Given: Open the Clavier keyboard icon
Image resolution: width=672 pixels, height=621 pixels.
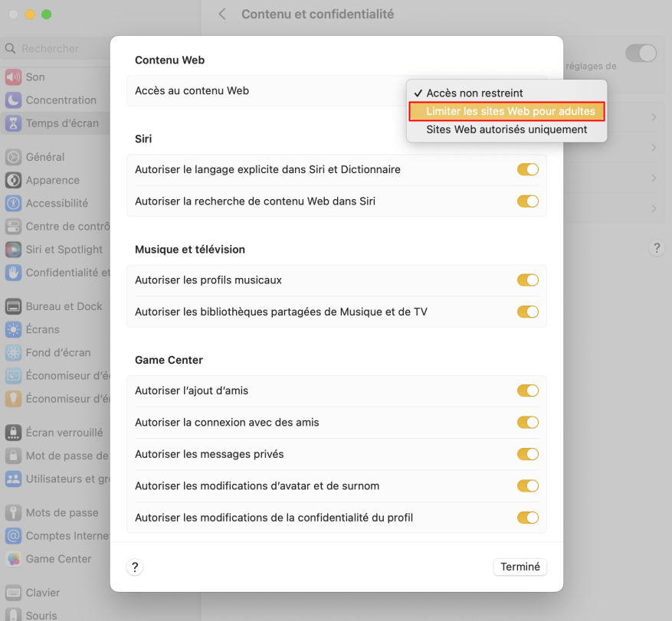Looking at the screenshot, I should [x=13, y=593].
